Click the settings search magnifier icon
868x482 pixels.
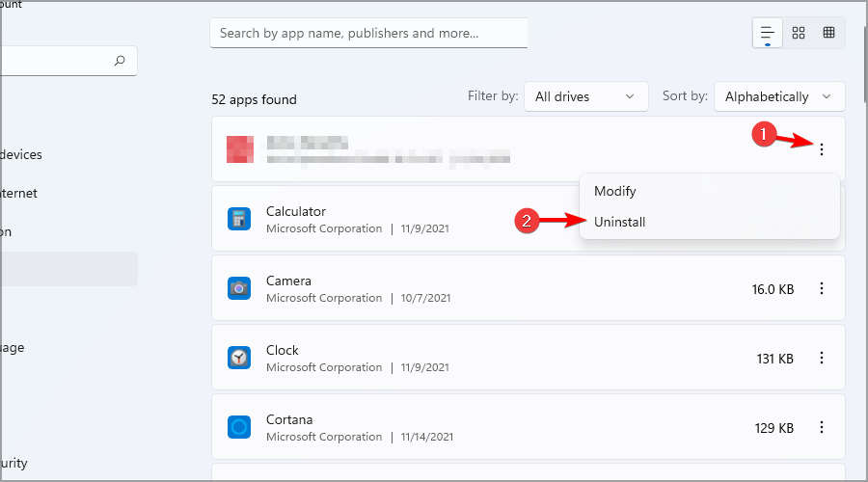120,61
